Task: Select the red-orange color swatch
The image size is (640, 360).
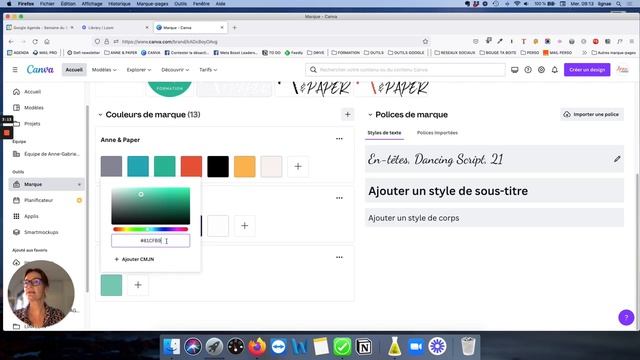Action: (191, 167)
